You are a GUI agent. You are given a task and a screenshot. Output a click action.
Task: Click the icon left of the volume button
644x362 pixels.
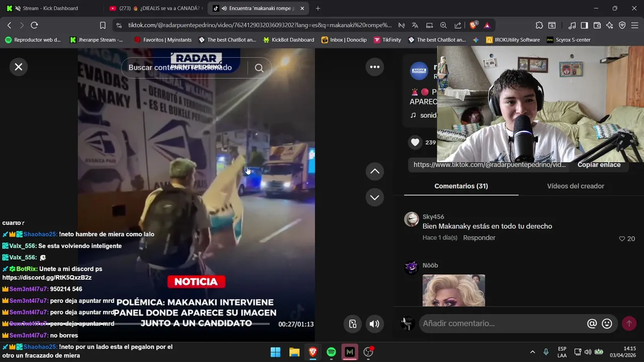pyautogui.click(x=353, y=324)
